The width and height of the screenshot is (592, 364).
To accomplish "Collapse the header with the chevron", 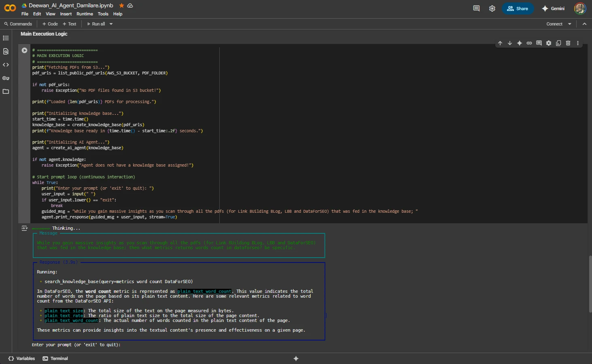I will (x=584, y=24).
